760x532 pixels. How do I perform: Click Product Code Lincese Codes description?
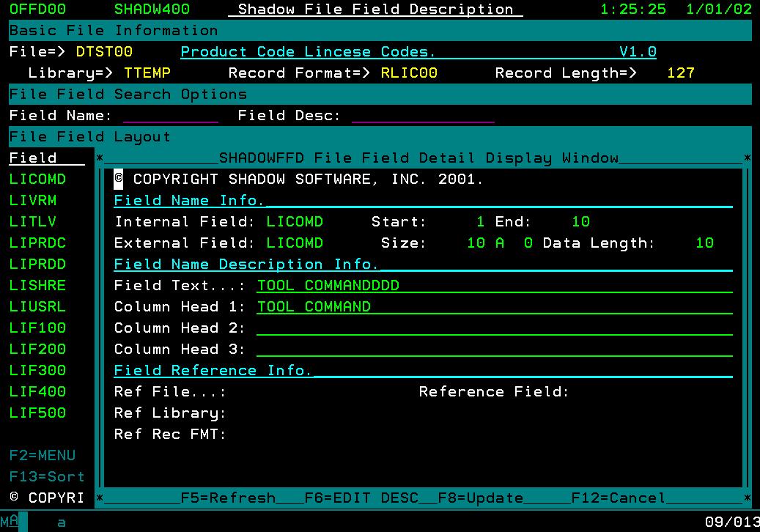tap(309, 52)
